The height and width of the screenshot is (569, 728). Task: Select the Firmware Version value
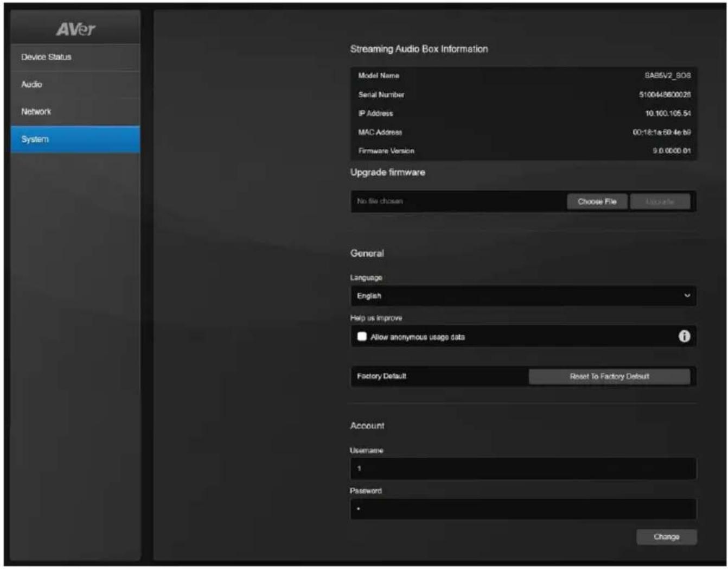[x=672, y=151]
